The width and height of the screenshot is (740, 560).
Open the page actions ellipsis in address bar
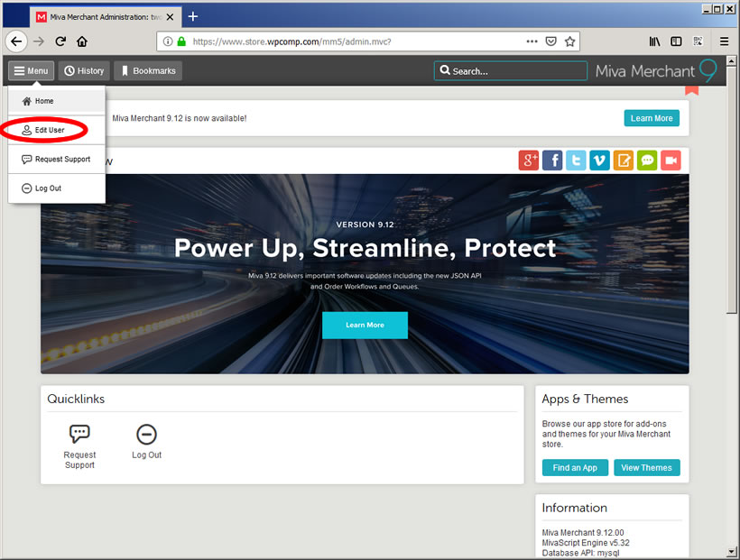tap(532, 41)
